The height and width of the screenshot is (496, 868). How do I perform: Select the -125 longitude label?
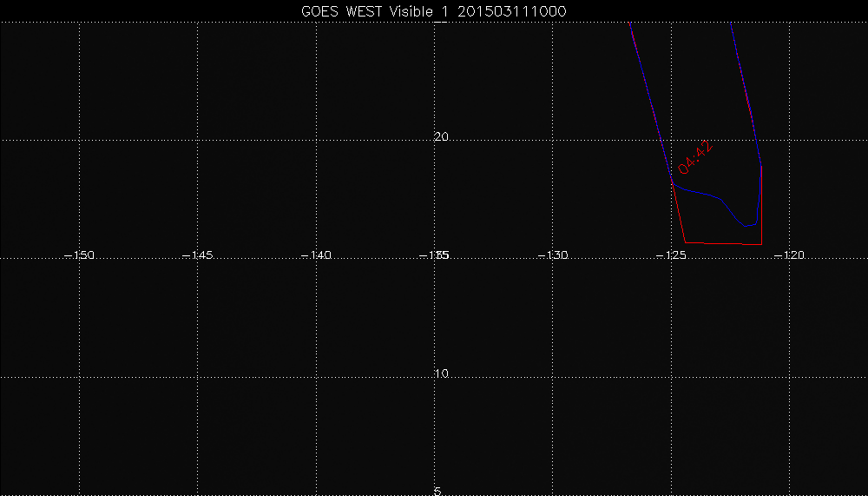coord(671,255)
